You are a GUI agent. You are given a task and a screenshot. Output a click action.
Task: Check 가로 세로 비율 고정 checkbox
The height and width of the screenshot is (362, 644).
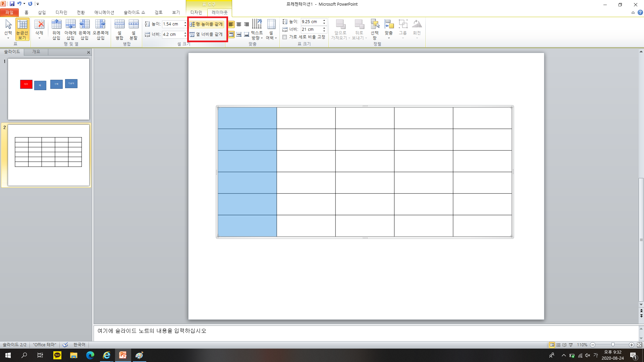(x=285, y=37)
